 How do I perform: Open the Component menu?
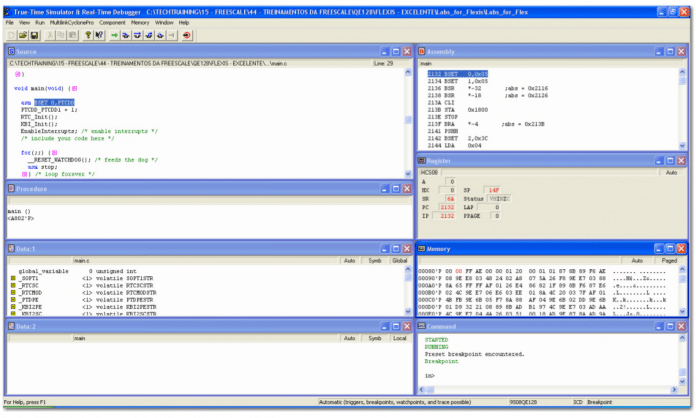[x=112, y=21]
